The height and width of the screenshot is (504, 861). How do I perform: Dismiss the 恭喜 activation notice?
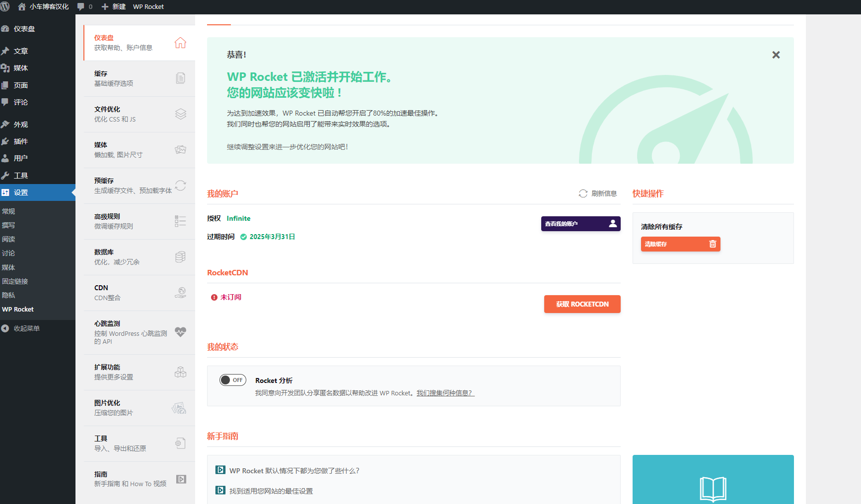click(776, 55)
